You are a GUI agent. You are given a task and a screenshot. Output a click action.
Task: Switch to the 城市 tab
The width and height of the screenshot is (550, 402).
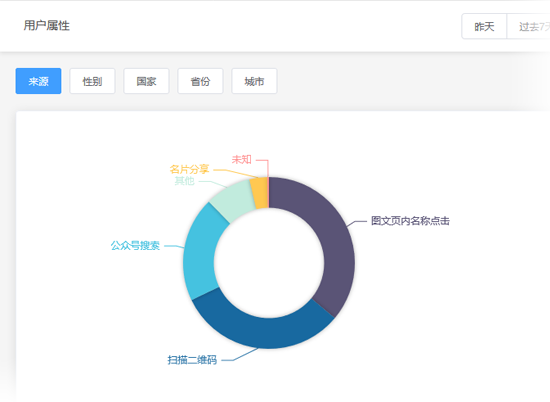[x=254, y=81]
